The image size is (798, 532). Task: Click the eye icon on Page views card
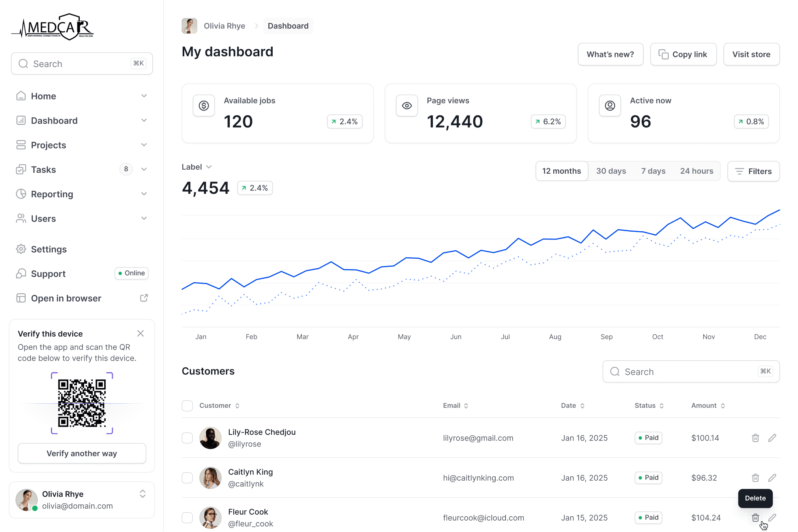point(406,106)
